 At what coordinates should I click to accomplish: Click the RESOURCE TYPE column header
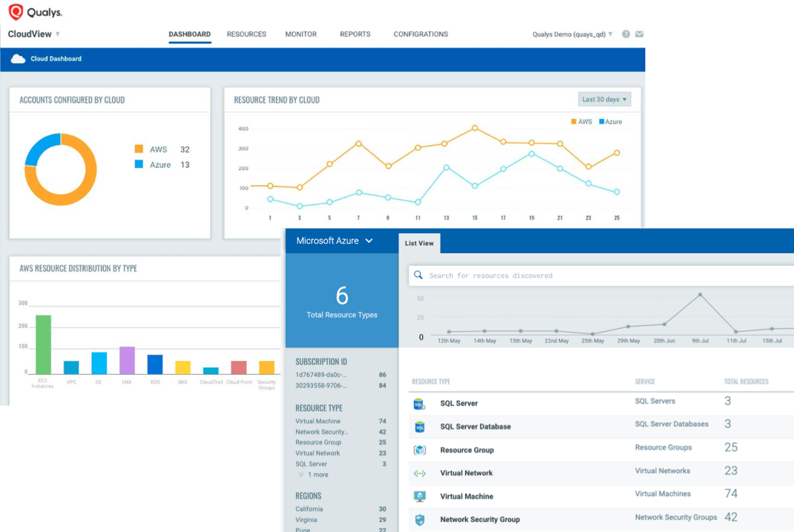click(431, 382)
